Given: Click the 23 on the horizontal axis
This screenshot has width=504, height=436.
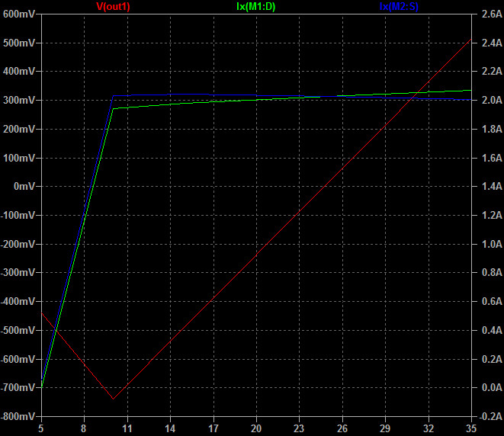Looking at the screenshot, I should 299,428.
